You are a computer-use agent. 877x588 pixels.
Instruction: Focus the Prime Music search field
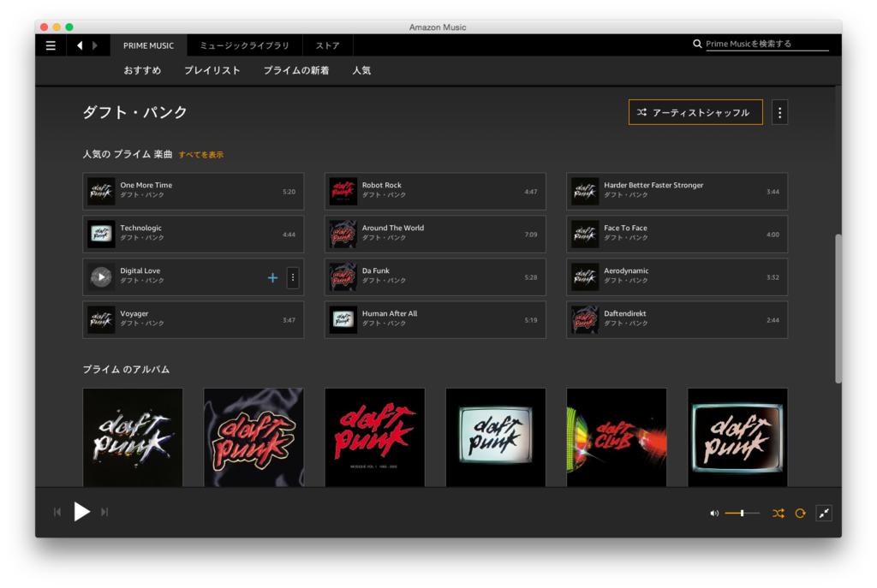click(767, 44)
